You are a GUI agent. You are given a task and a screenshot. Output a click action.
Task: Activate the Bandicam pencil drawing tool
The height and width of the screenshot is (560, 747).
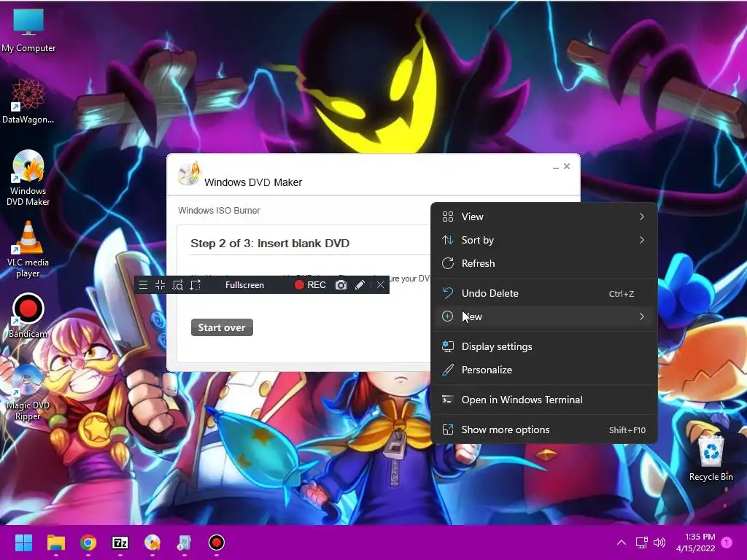[x=360, y=285]
